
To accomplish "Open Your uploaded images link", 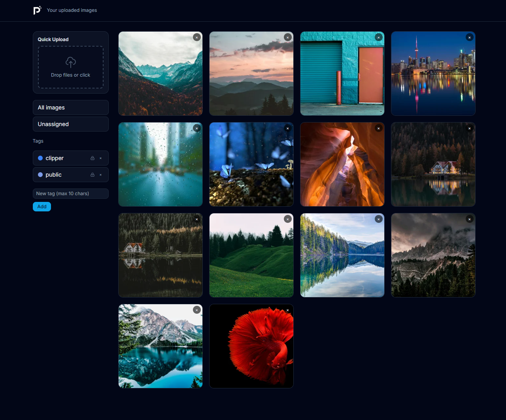I will tap(72, 10).
